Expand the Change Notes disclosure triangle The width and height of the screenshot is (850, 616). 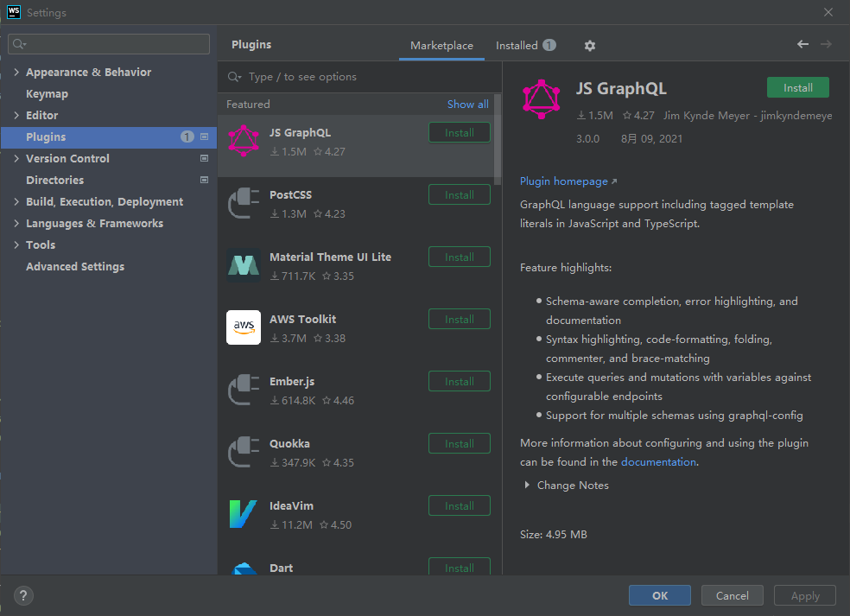coord(527,486)
